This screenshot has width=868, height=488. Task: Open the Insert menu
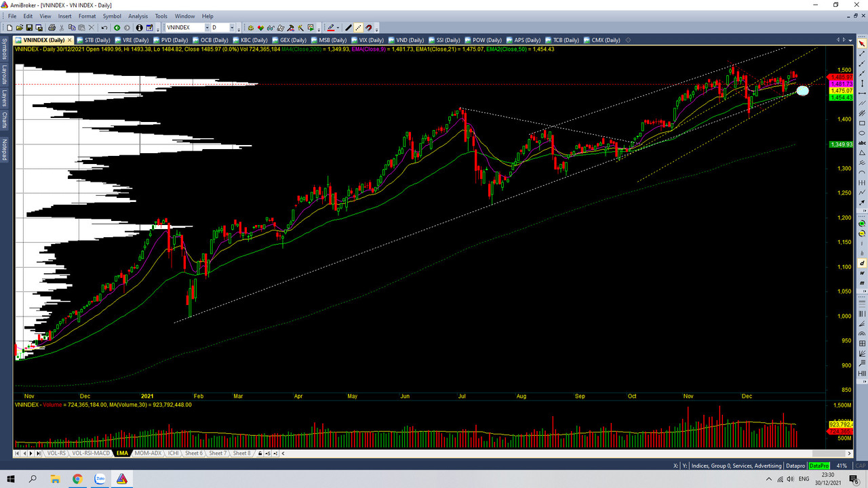click(x=64, y=16)
